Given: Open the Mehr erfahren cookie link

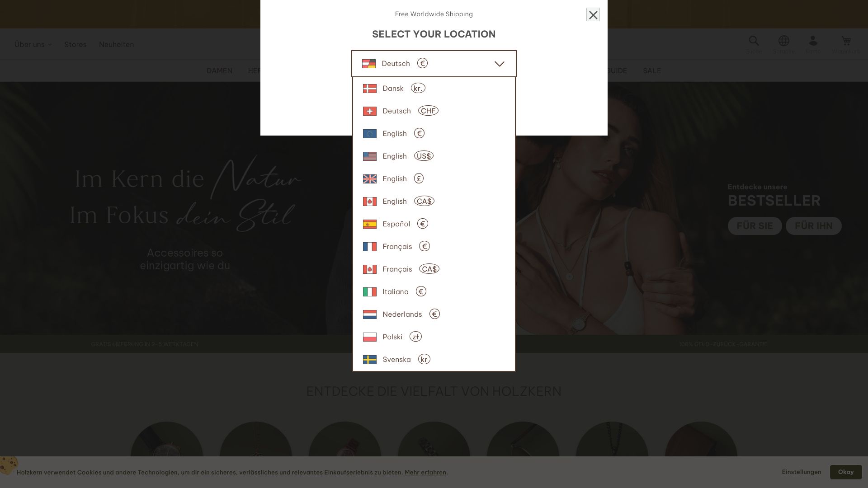Looking at the screenshot, I should [x=425, y=472].
